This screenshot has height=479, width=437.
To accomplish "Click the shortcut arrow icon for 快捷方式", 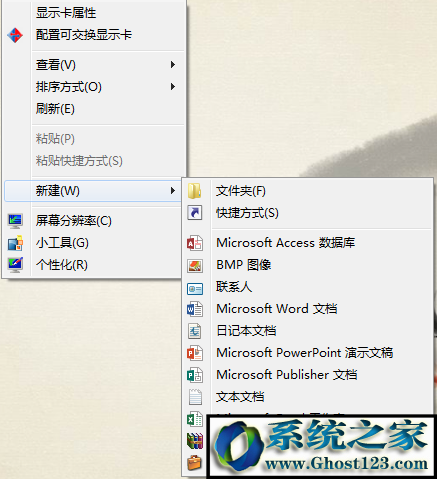I will click(x=195, y=213).
